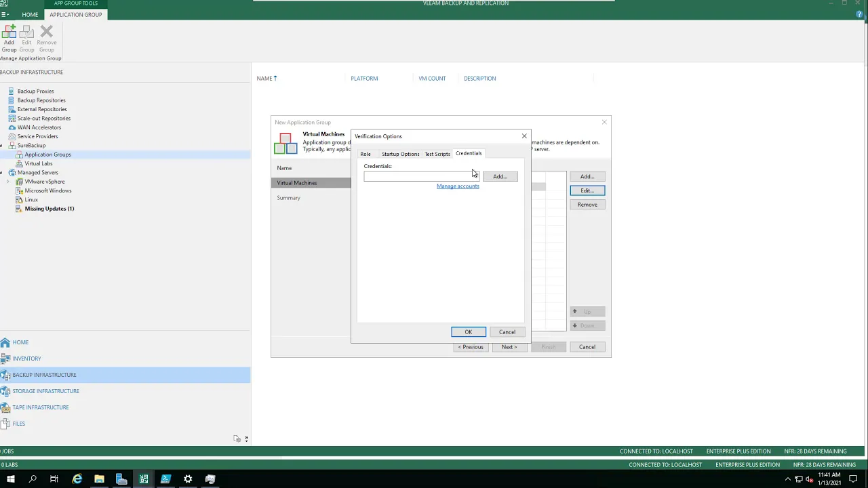The height and width of the screenshot is (488, 868).
Task: Select Missing Updates (1) node
Action: point(49,209)
